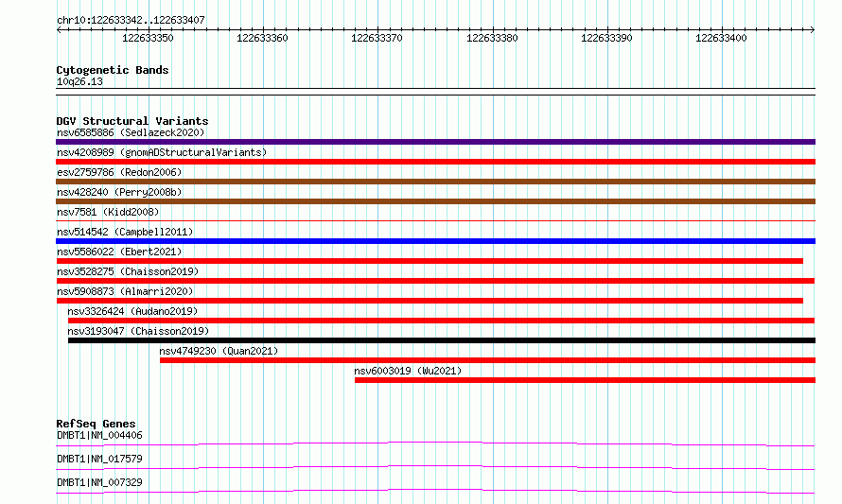The image size is (842, 504).
Task: Click the ruler label 122633380
Action: pos(492,38)
